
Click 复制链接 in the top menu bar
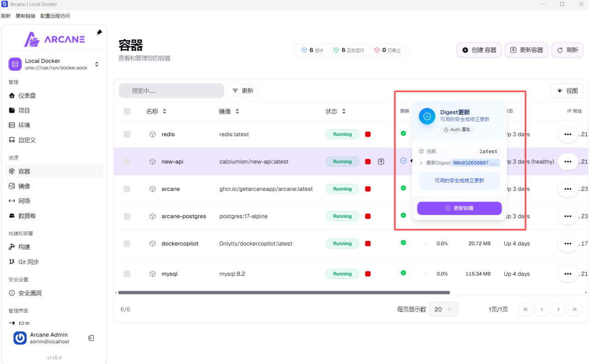25,16
